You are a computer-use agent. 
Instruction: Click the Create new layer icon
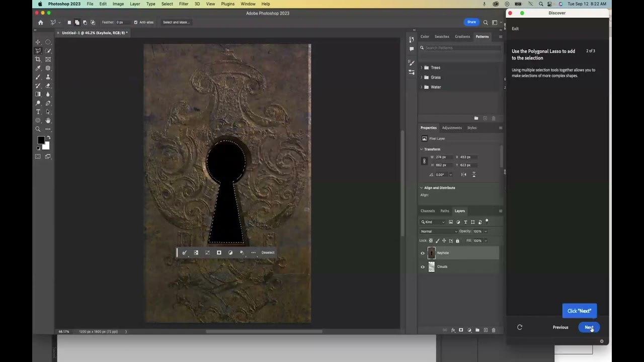click(486, 330)
